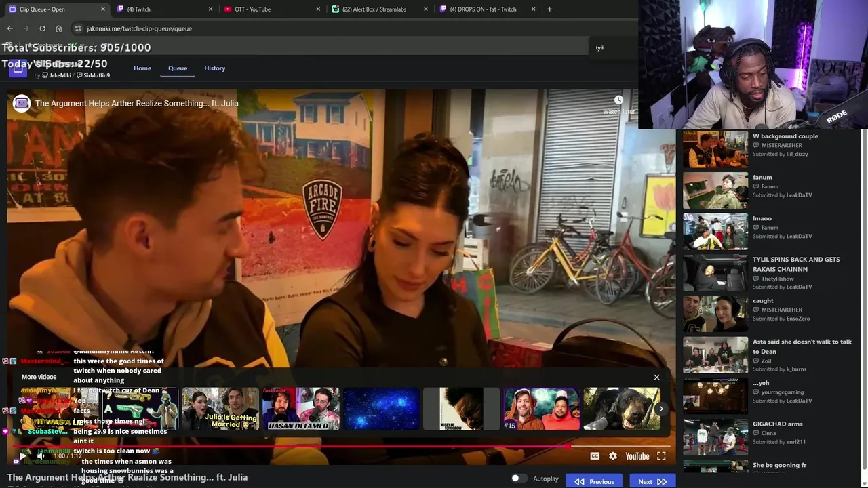868x488 pixels.
Task: Play the video with the play button
Action: click(x=22, y=456)
